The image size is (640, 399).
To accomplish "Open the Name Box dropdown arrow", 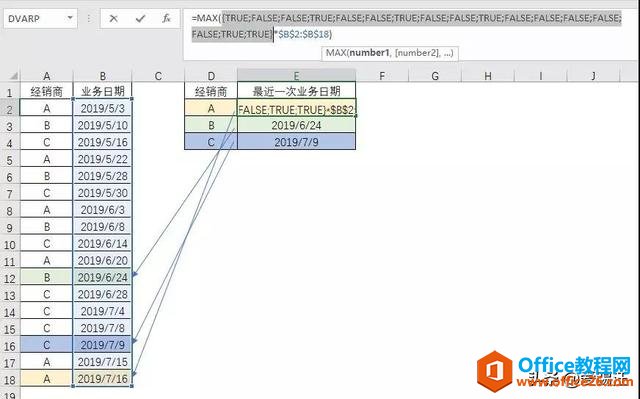I will click(70, 18).
